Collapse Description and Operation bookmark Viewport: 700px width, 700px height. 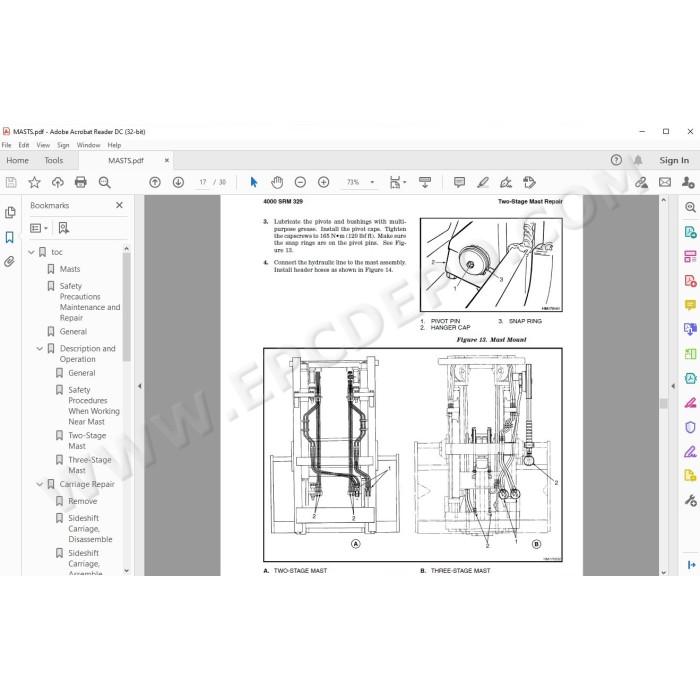click(39, 349)
